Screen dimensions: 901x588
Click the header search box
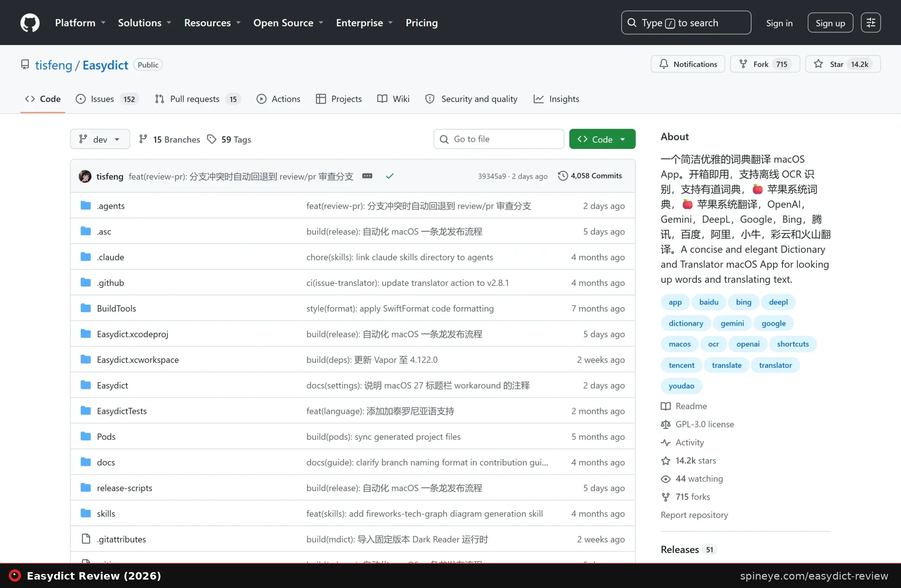(x=686, y=23)
